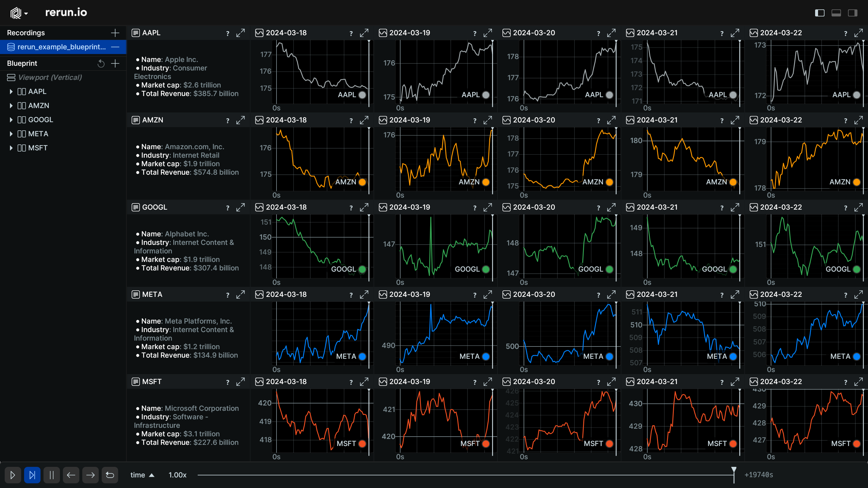Image resolution: width=868 pixels, height=488 pixels.
Task: Toggle the GOOGL legend label in 2024-03-18
Action: (343, 270)
